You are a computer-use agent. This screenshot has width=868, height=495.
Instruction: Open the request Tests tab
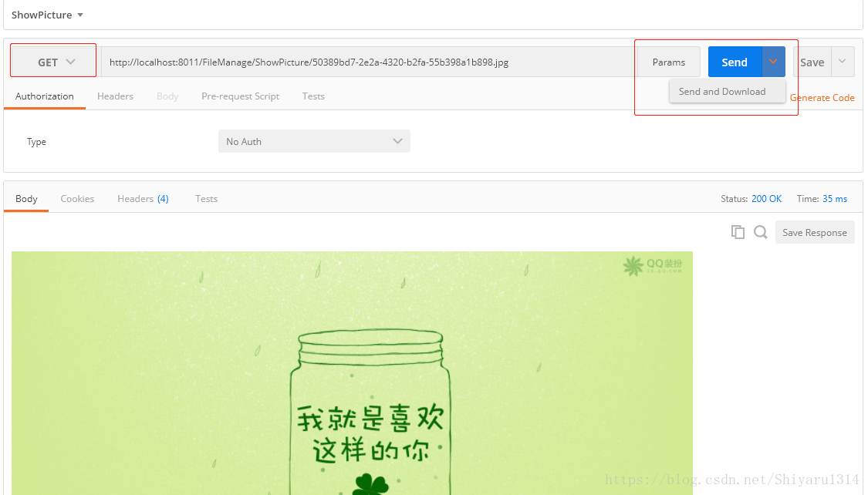(x=313, y=96)
